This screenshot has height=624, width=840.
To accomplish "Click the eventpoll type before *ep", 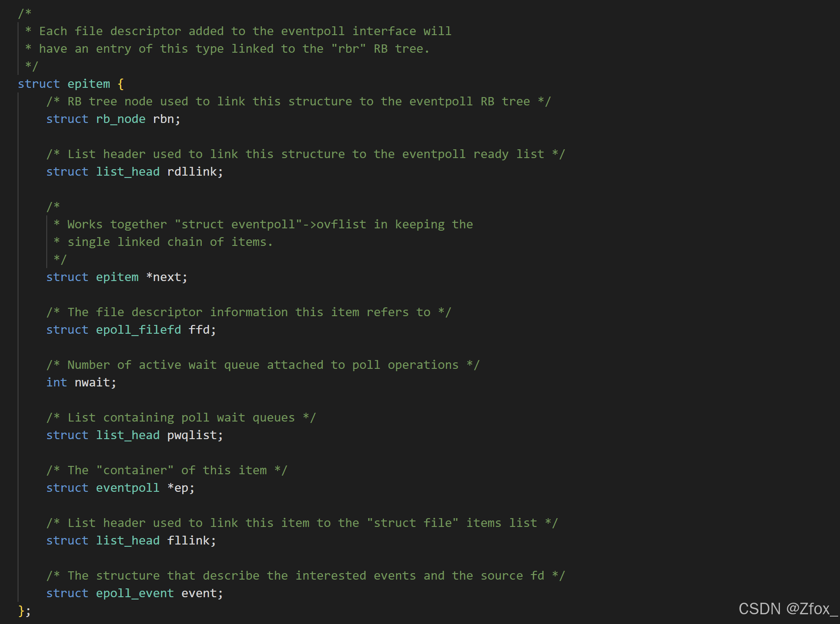I will coord(128,488).
